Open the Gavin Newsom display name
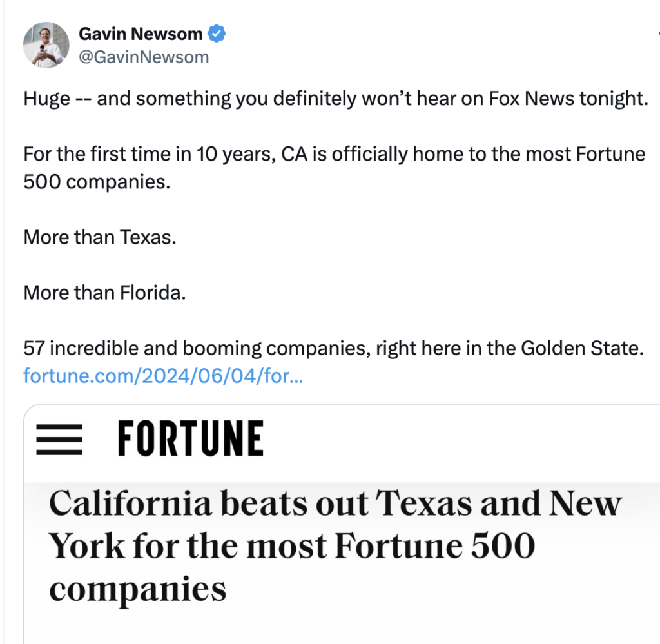This screenshot has height=644, width=660. point(141,34)
